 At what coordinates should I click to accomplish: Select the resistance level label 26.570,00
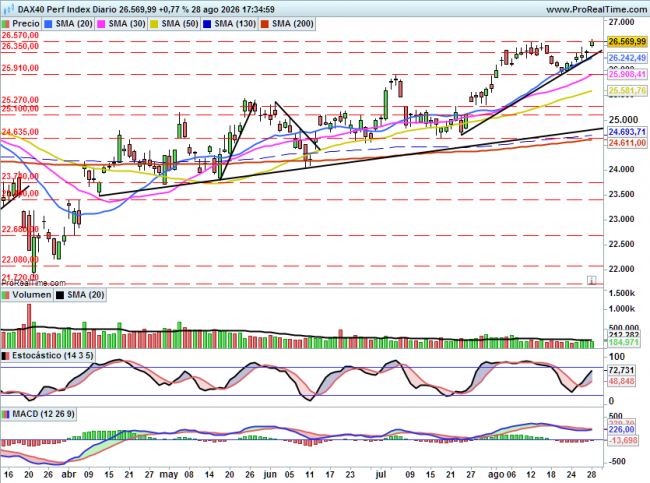20,35
